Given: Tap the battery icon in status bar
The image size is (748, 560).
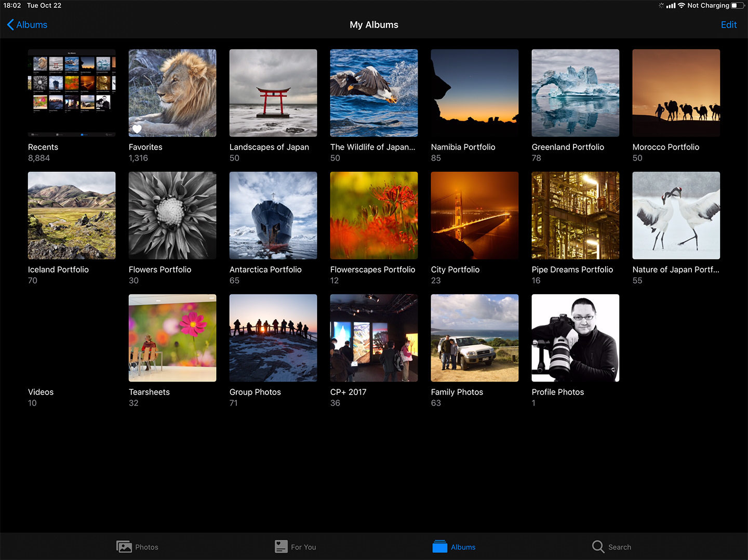Looking at the screenshot, I should click(x=737, y=6).
